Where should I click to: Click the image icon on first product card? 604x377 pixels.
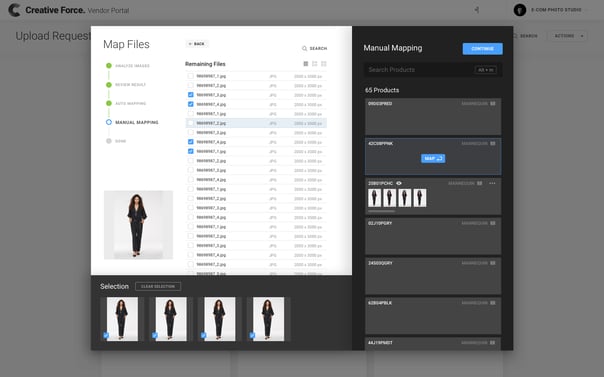coord(493,104)
